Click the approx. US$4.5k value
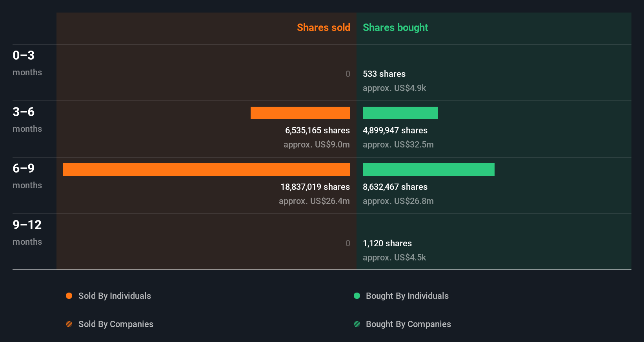Image resolution: width=644 pixels, height=342 pixels. 394,257
